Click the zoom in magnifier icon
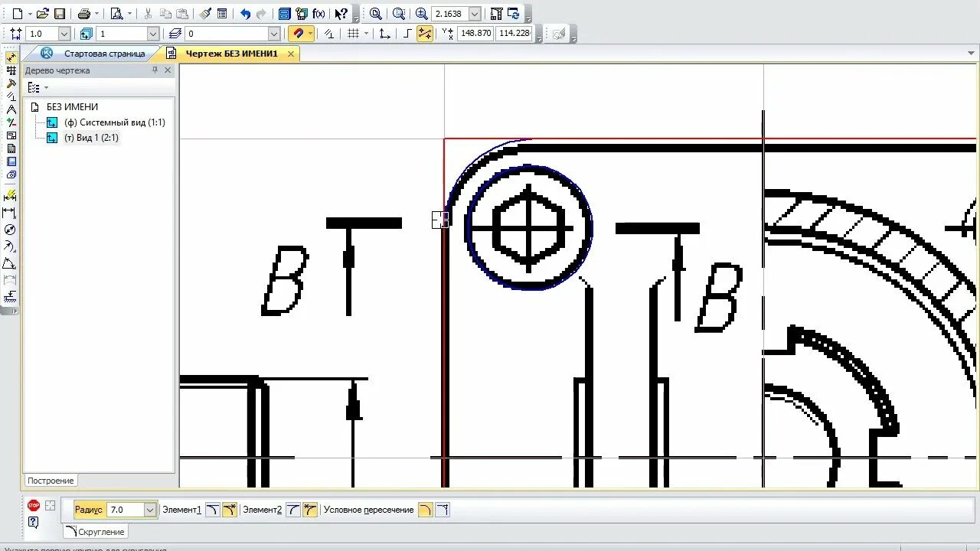 [x=421, y=14]
